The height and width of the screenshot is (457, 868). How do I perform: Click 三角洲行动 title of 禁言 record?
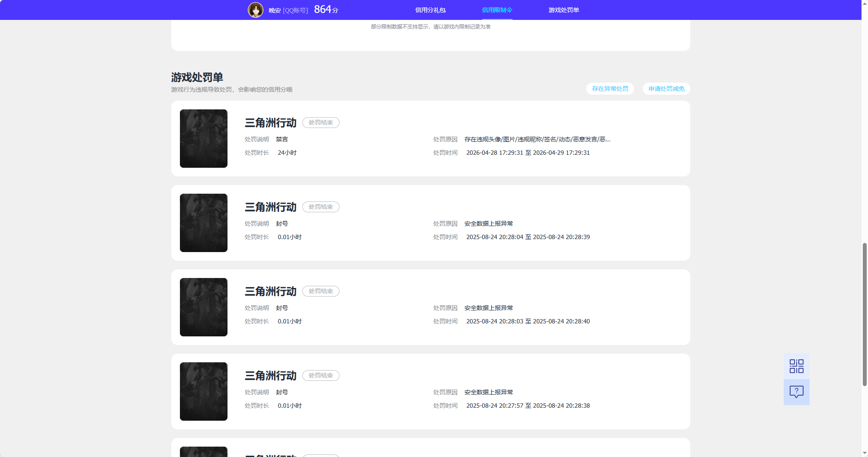(270, 123)
